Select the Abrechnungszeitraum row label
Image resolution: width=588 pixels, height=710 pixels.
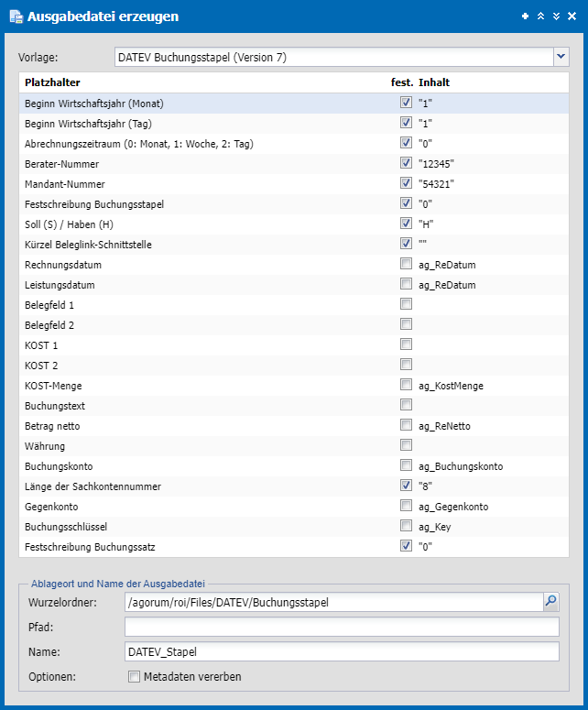coord(139,144)
